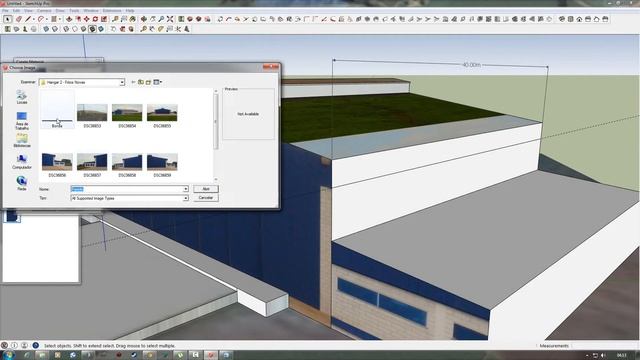Viewport: 640px width, 360px height.
Task: Choose the Zoom magnifier tool
Action: click(x=161, y=19)
